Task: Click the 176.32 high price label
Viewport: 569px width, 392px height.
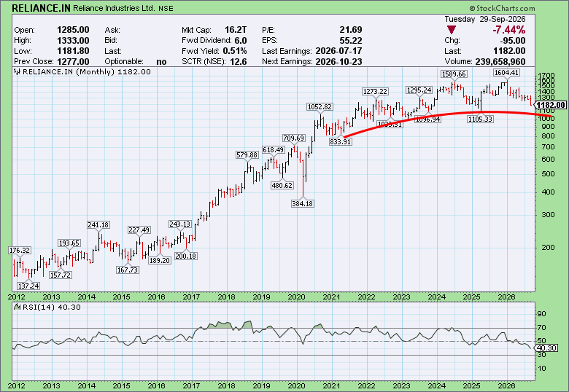Action: click(x=20, y=251)
